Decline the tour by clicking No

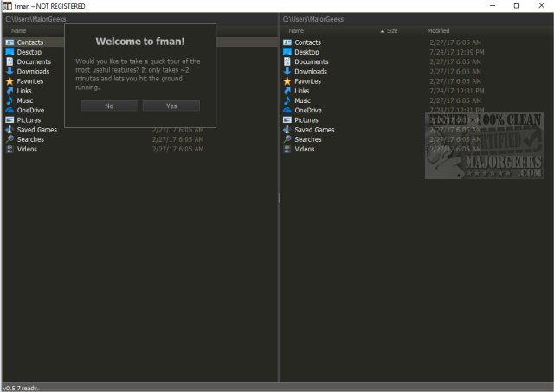[109, 106]
